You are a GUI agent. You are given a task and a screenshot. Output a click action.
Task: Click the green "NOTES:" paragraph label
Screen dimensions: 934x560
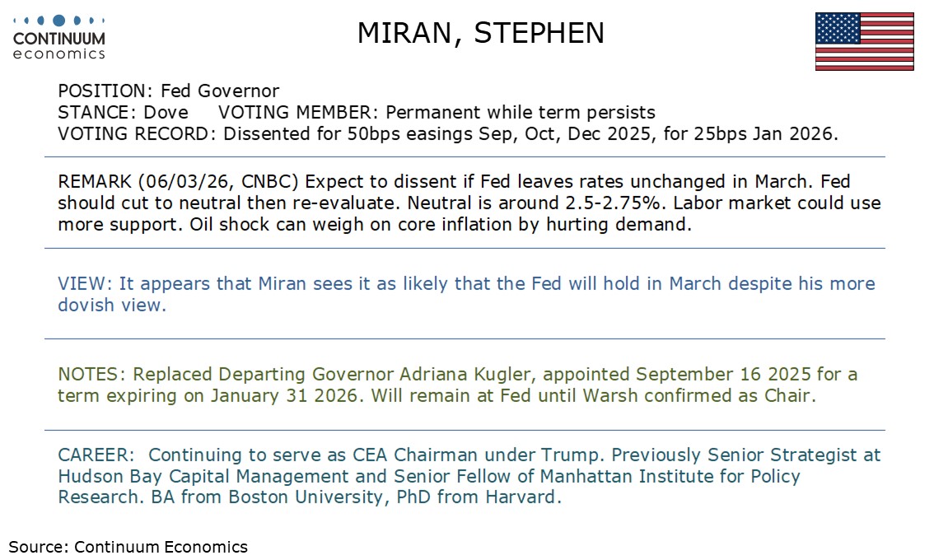pos(91,375)
